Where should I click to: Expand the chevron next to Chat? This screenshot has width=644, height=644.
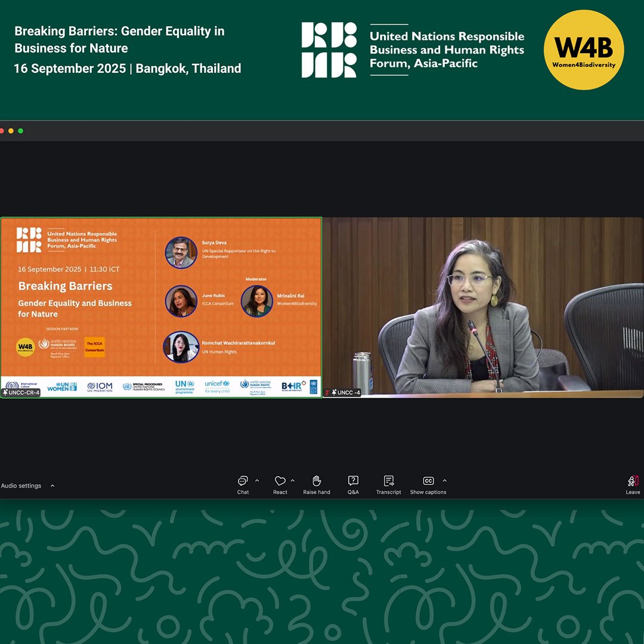(257, 481)
